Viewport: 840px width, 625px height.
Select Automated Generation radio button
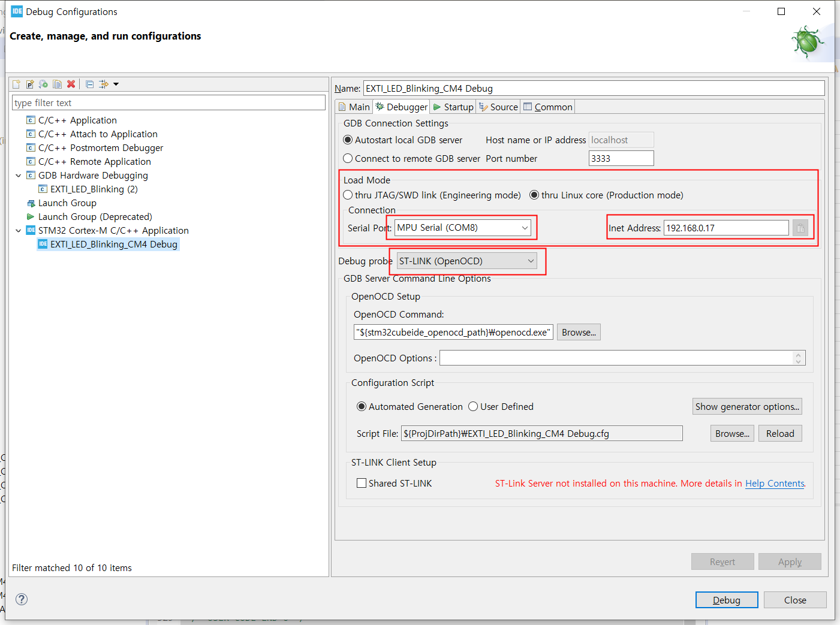click(x=362, y=406)
